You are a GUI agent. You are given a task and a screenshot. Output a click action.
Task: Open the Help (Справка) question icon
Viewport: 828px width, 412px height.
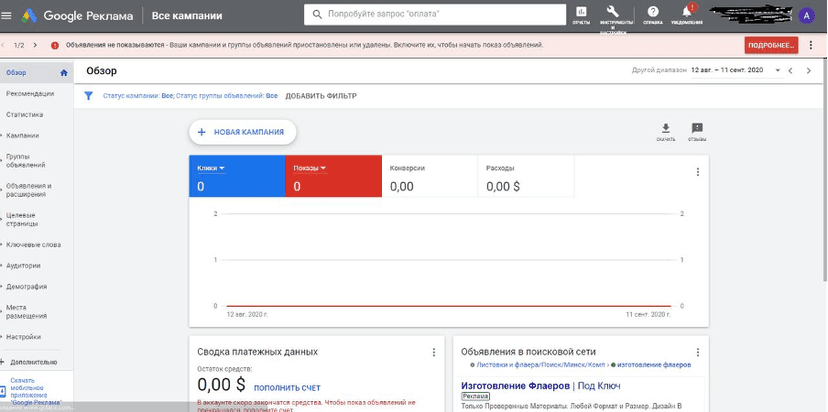[x=653, y=14]
